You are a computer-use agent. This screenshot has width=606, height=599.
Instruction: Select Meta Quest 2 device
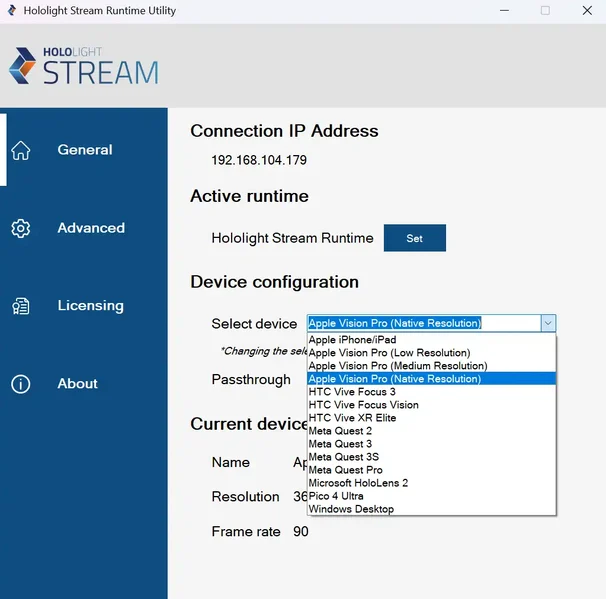pos(431,431)
